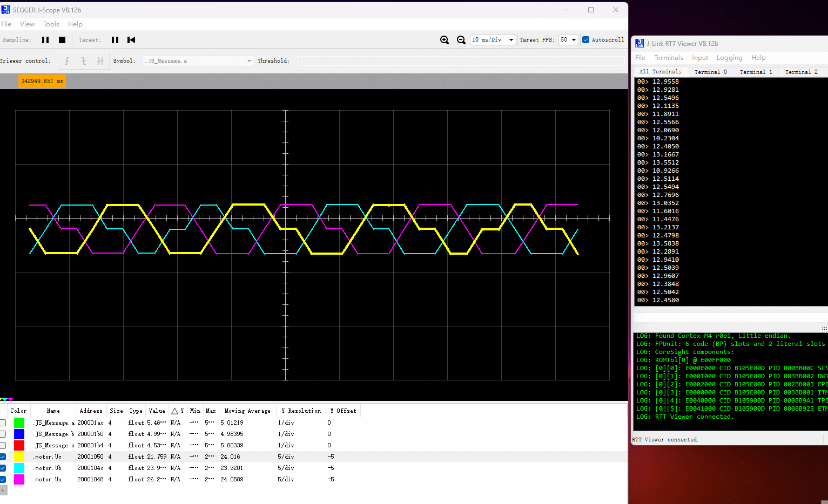Select the .motor.Ub row name
Screen dimensions: 828x504
point(47,468)
